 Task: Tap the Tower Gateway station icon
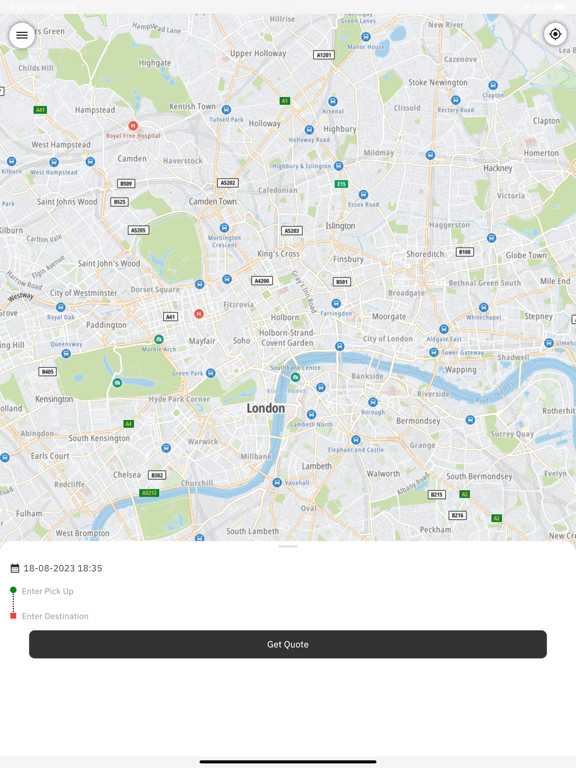pyautogui.click(x=433, y=352)
